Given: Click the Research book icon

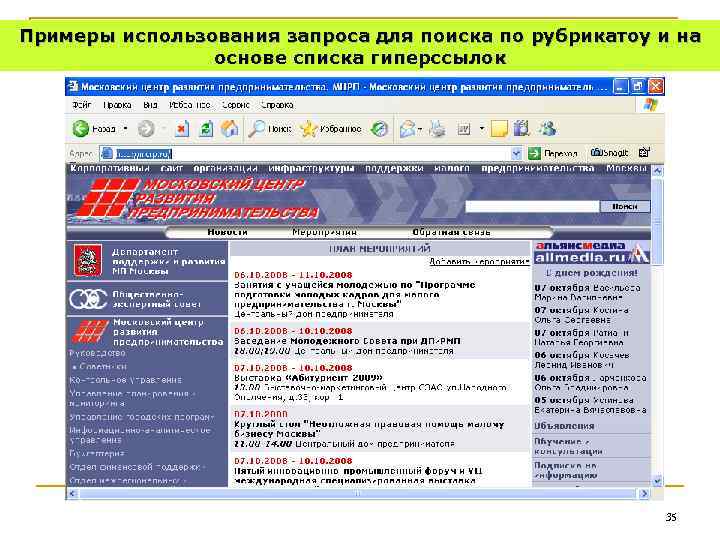Looking at the screenshot, I should pos(522,129).
